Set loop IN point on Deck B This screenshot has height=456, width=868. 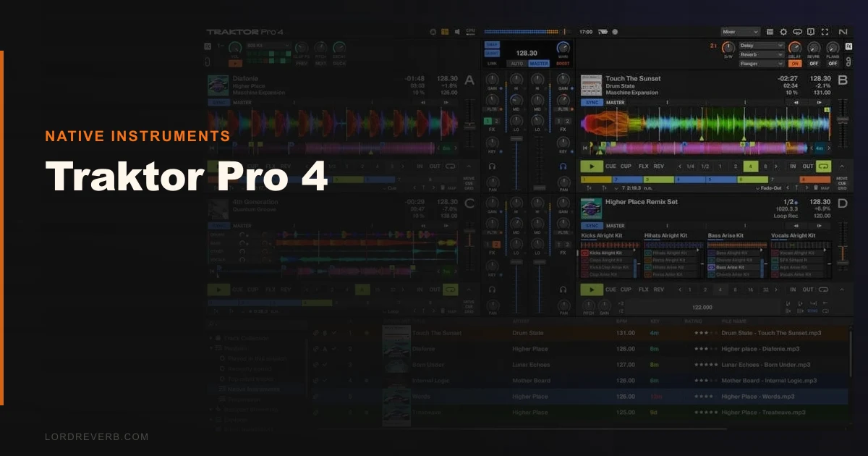pyautogui.click(x=793, y=166)
